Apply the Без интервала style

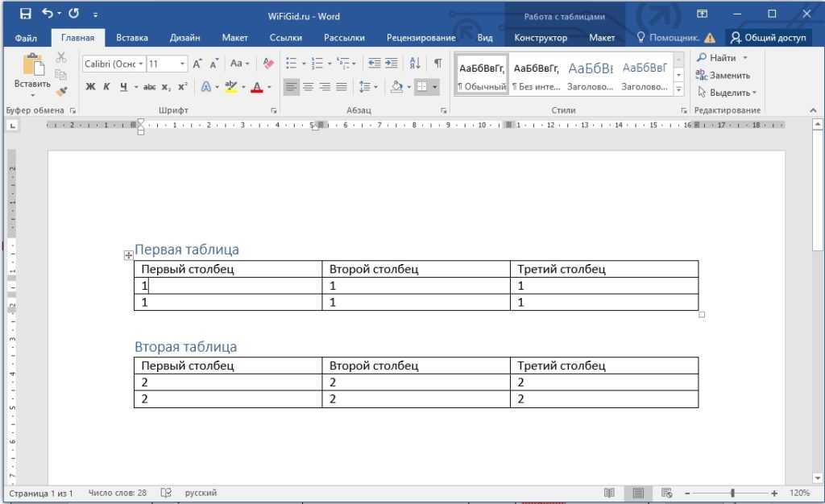click(x=536, y=75)
